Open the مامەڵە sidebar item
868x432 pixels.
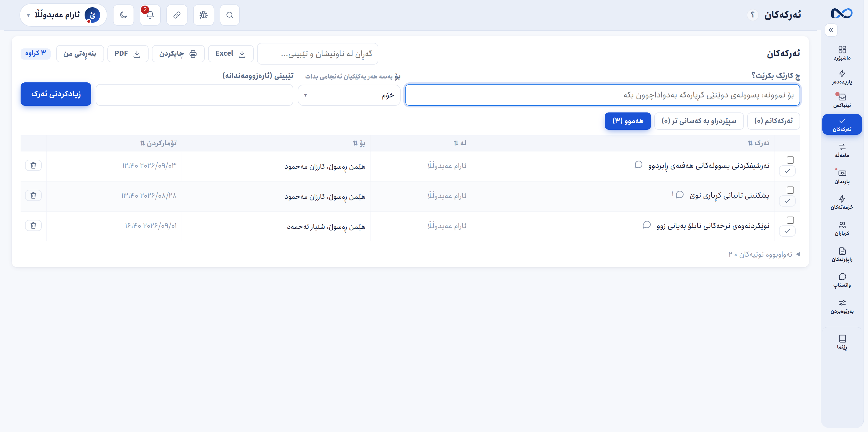pyautogui.click(x=842, y=150)
